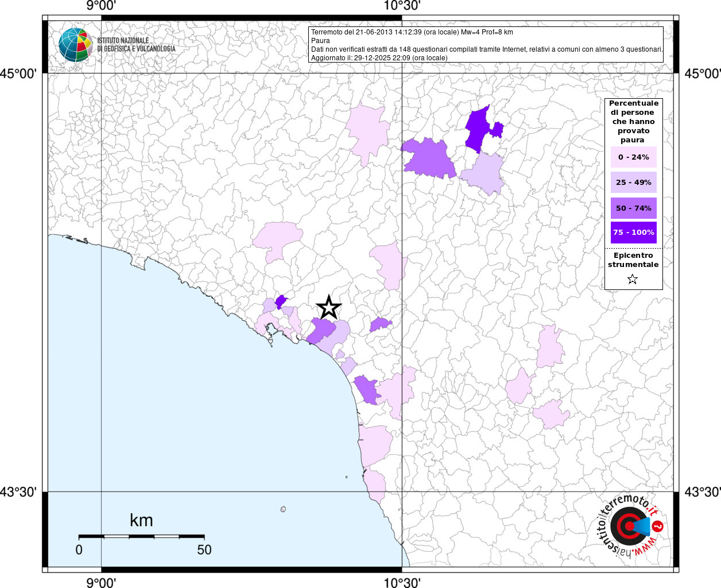Click the star symbol in the legend

633,280
